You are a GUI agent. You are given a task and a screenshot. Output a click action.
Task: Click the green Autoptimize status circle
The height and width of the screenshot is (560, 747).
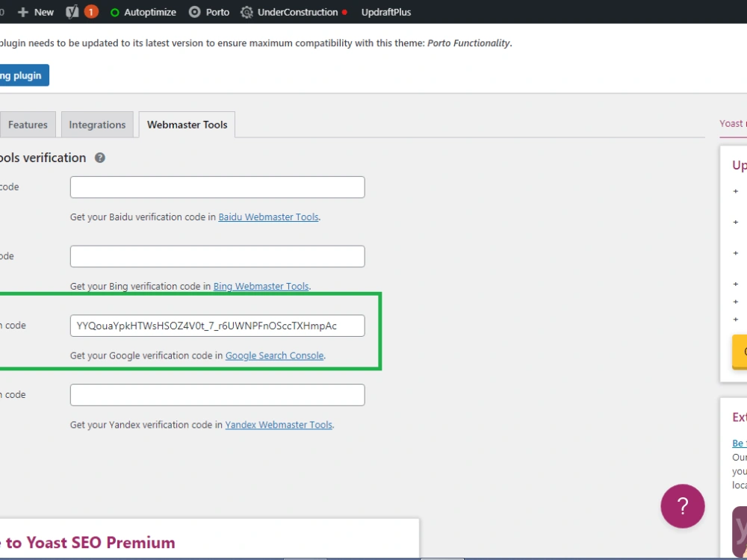point(114,13)
